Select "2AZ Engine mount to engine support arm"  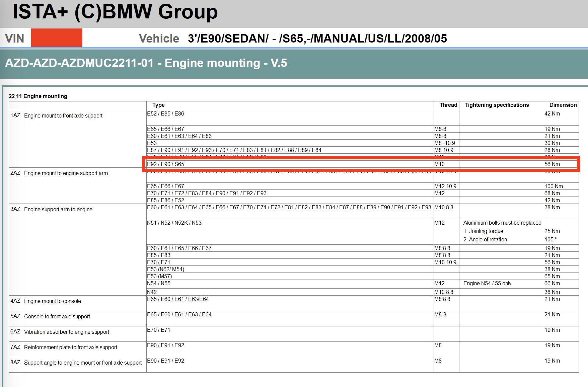(x=59, y=173)
